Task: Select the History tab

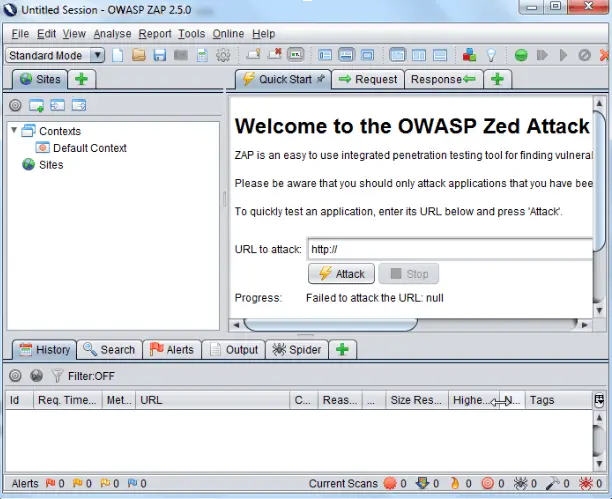Action: pos(44,349)
